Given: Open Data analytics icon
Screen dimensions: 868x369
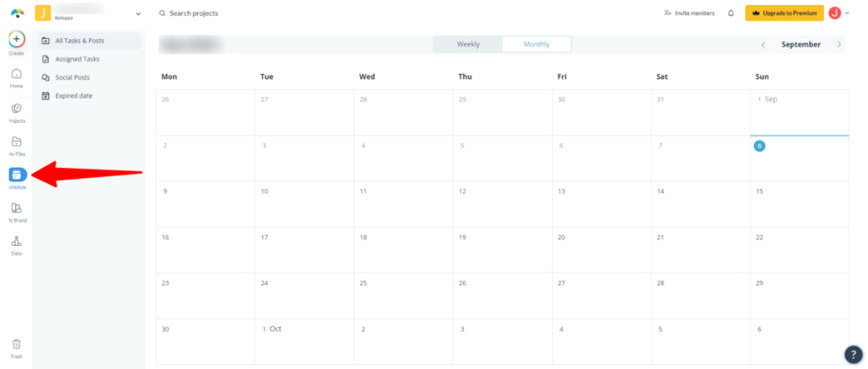Looking at the screenshot, I should tap(17, 241).
